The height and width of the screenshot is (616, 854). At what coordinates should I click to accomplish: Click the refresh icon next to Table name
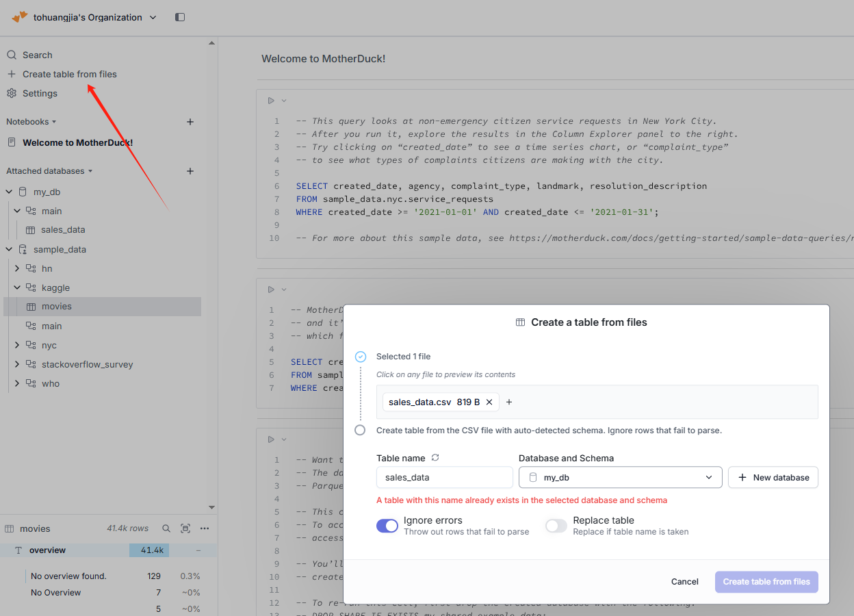435,458
